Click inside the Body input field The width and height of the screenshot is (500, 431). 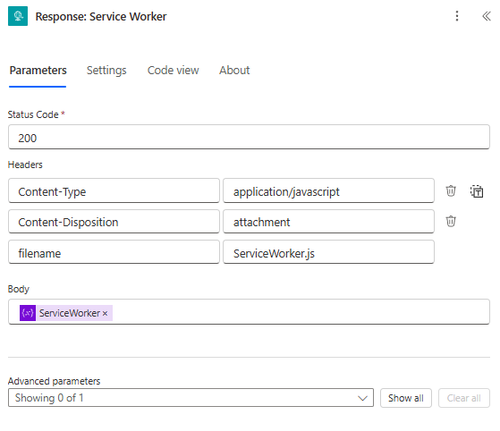[249, 312]
